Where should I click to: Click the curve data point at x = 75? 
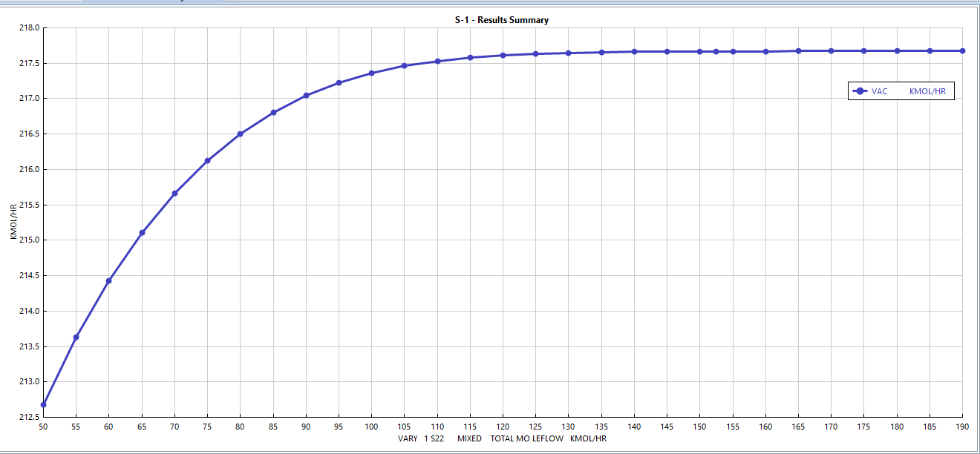pyautogui.click(x=207, y=160)
